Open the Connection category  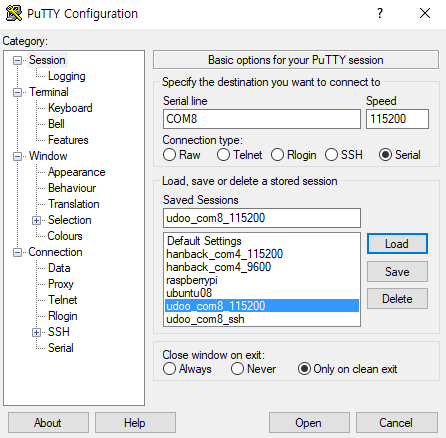click(x=55, y=252)
